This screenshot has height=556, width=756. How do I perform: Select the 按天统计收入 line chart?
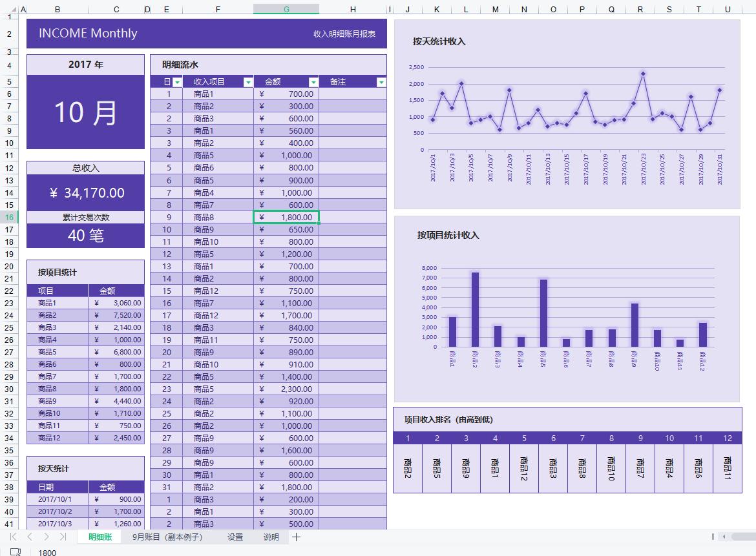567,114
